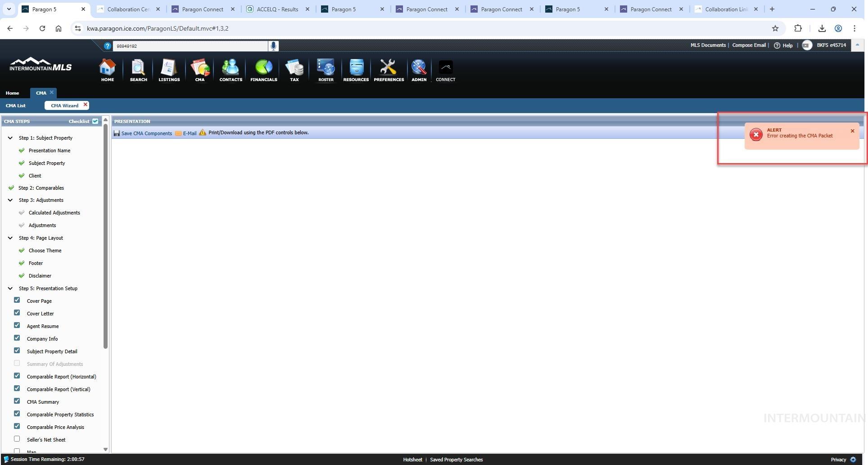Open the MLS Documents link
The width and height of the screenshot is (868, 465).
click(x=708, y=45)
